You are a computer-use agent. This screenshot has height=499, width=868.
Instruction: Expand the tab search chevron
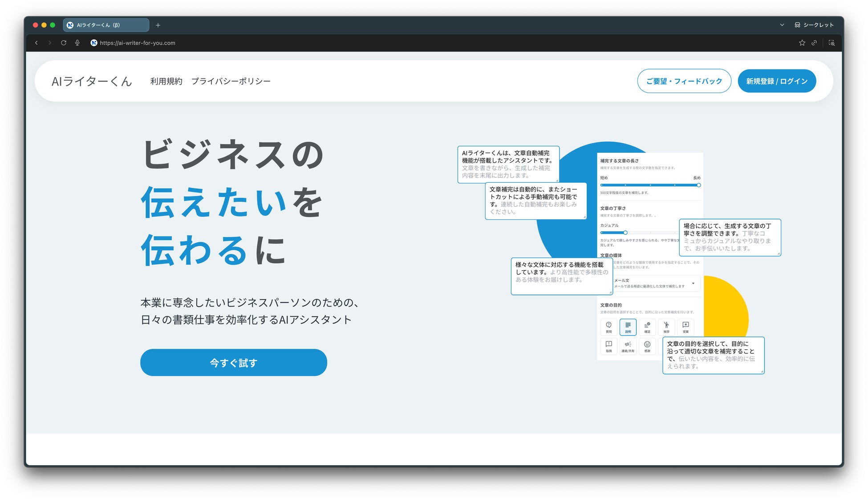click(782, 25)
